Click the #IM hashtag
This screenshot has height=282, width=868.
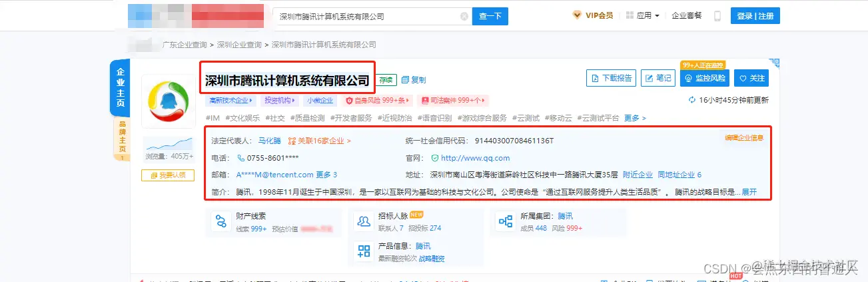[213, 118]
